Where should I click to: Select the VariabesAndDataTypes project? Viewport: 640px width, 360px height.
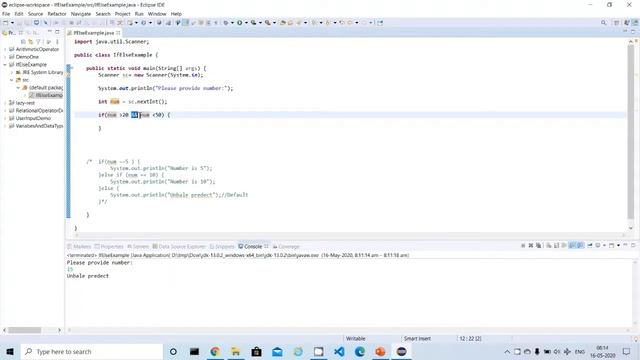point(36,126)
